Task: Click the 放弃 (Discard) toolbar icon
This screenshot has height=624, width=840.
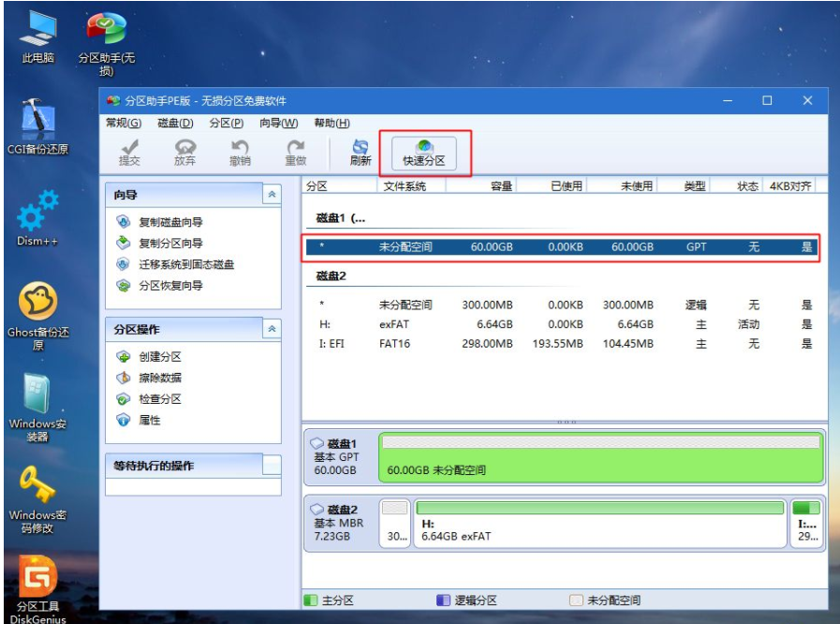Action: 184,153
